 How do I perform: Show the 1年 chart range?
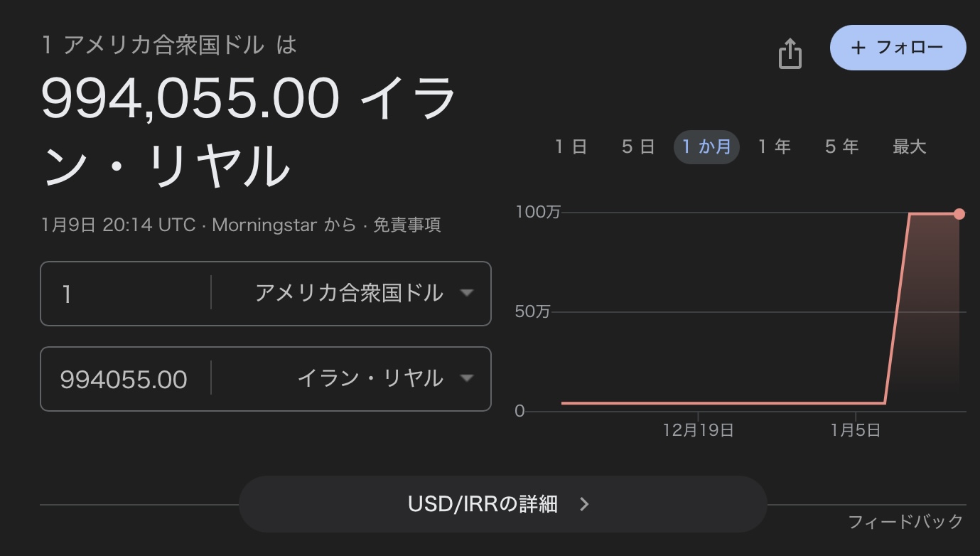(x=774, y=147)
